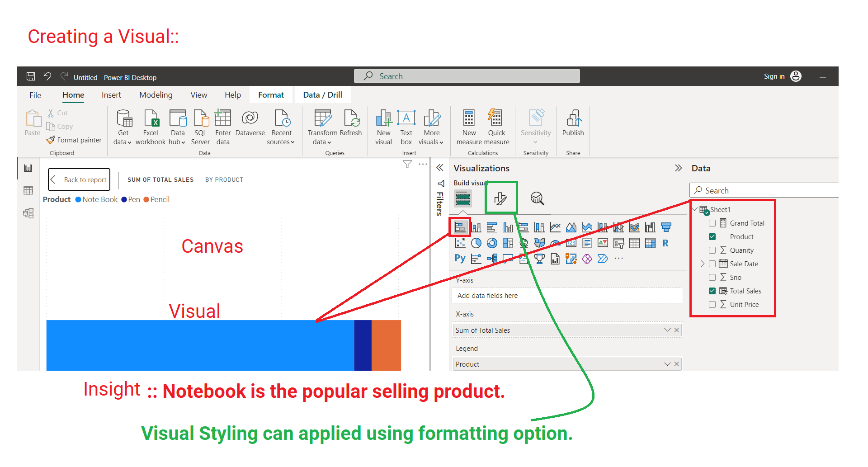
Task: Pick the donut chart visual
Action: tap(492, 243)
